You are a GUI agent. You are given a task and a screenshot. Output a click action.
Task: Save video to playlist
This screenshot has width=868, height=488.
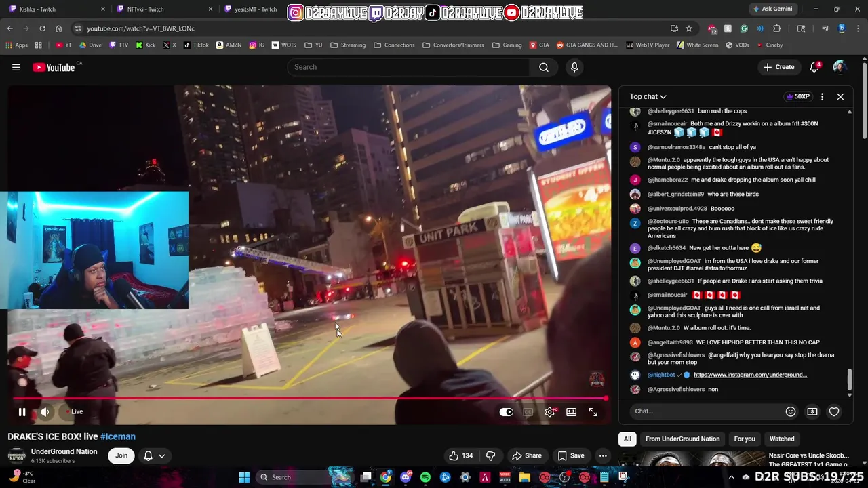pos(571,455)
